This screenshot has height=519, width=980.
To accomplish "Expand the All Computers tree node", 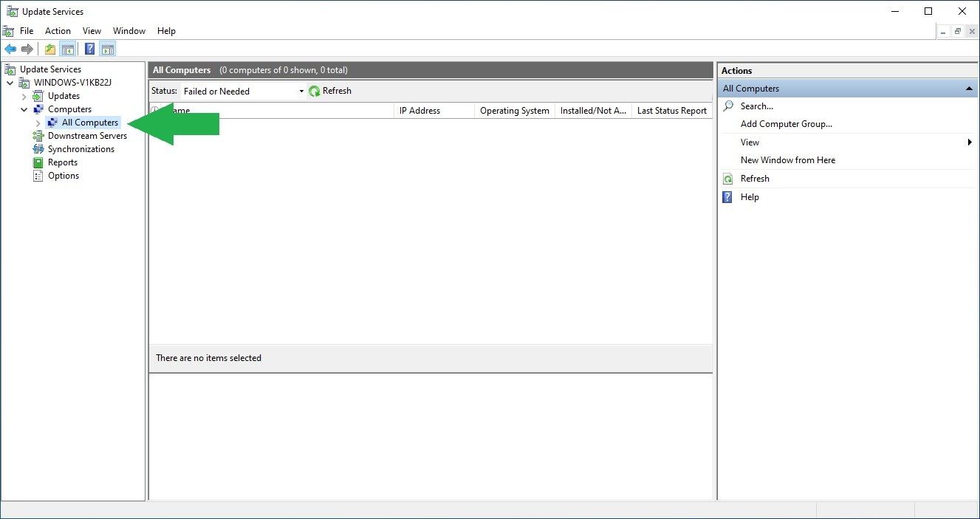I will (38, 123).
